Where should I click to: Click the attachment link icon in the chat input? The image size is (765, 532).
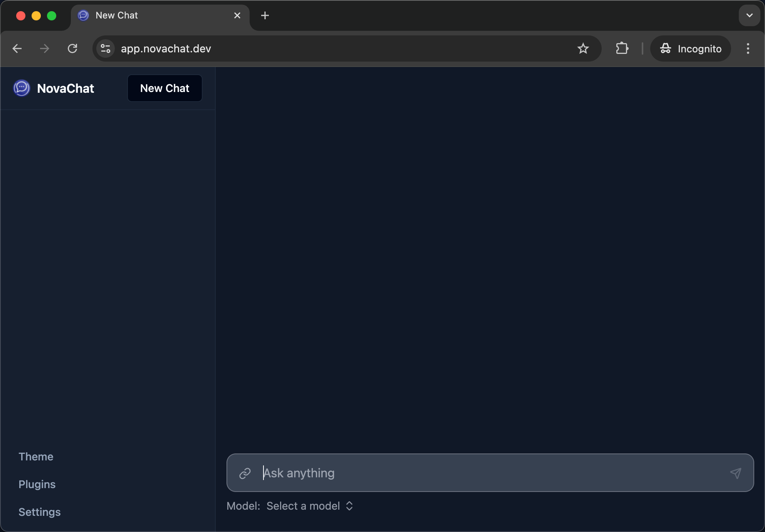pyautogui.click(x=245, y=473)
